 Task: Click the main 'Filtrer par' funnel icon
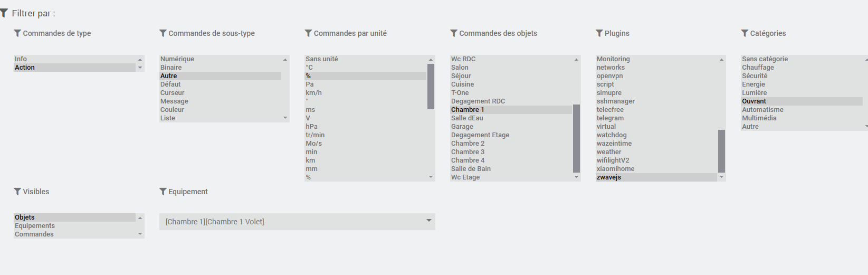click(x=4, y=13)
